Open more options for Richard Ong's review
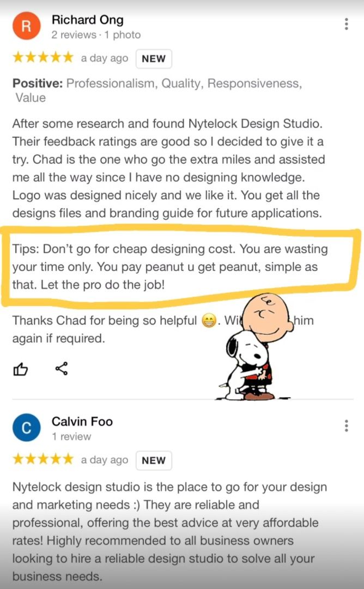Screen dimensions: 364x589 coord(347,24)
